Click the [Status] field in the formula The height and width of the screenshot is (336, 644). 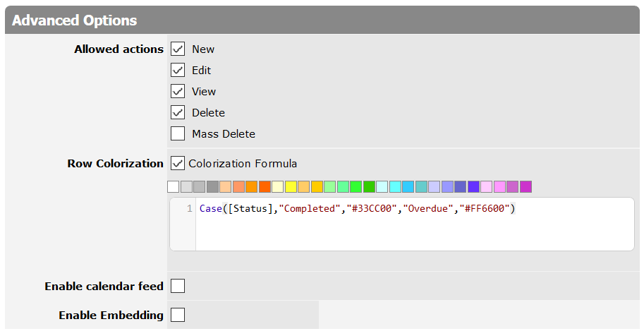(250, 208)
